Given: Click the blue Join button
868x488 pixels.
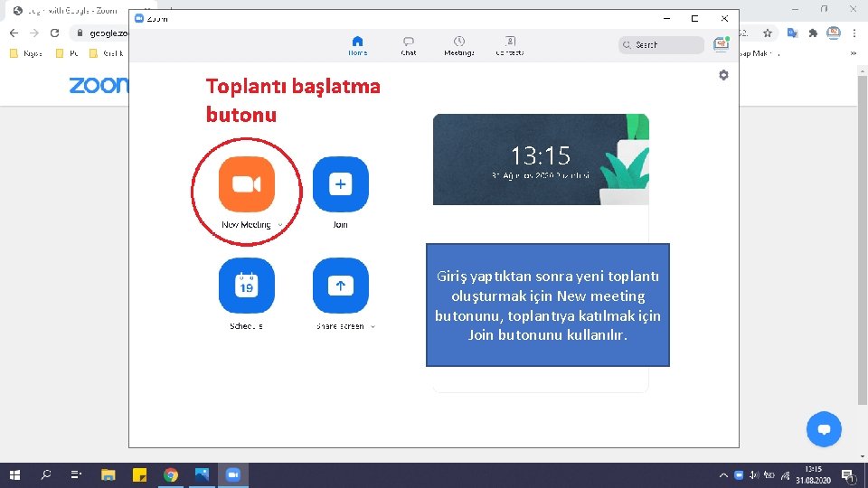Looking at the screenshot, I should pos(341,184).
